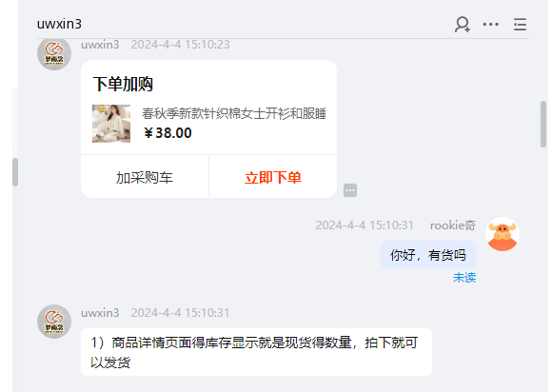Click 立即下单 button
The width and height of the screenshot is (552, 392).
coord(273,177)
